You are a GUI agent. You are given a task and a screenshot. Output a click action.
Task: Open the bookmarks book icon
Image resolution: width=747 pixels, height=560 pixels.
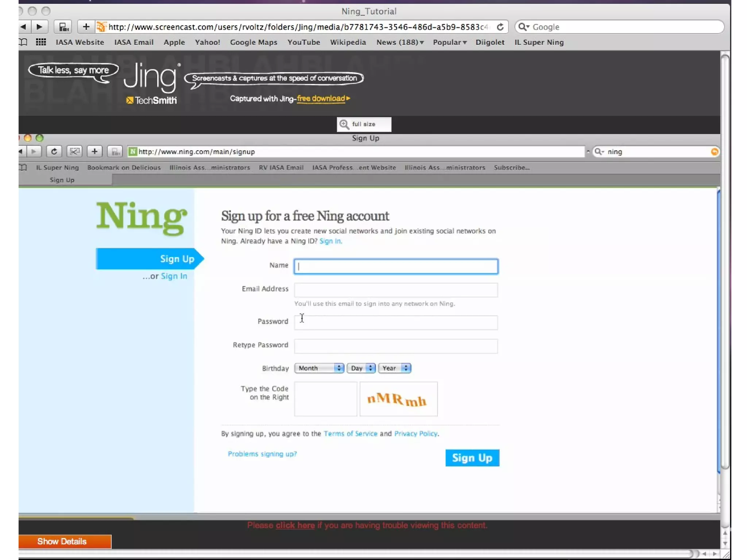pos(23,42)
